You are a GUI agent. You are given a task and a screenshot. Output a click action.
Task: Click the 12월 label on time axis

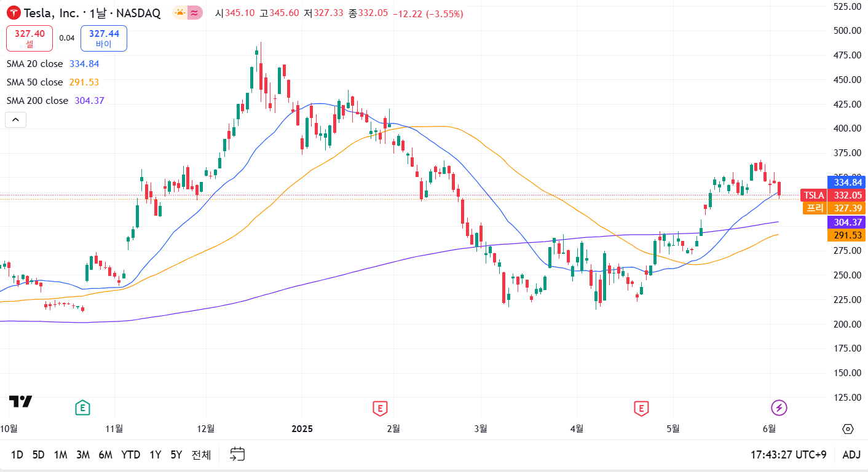coord(206,428)
